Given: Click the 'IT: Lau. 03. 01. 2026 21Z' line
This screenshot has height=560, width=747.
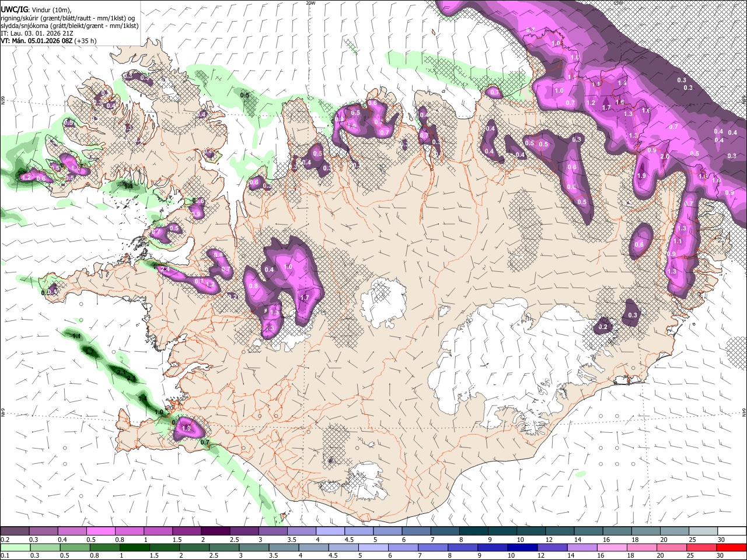Looking at the screenshot, I should pos(36,34).
